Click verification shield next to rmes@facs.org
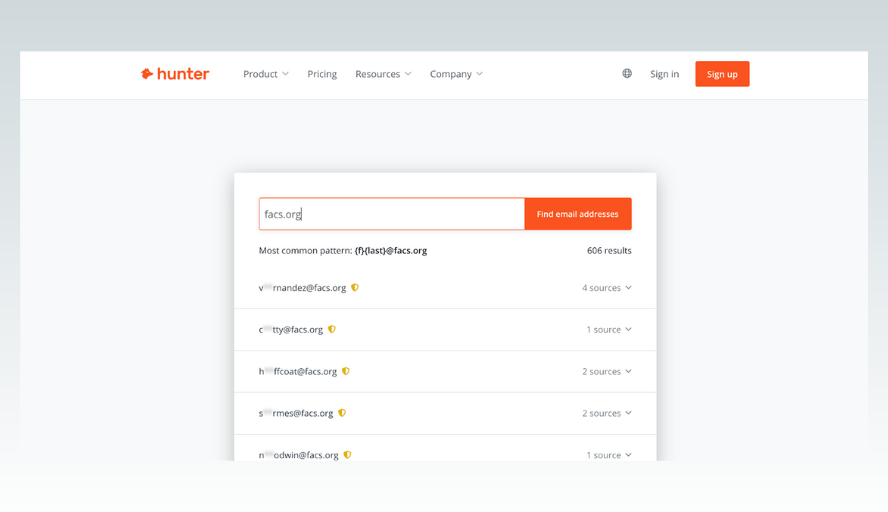Viewport: 888px width, 512px height. (342, 413)
